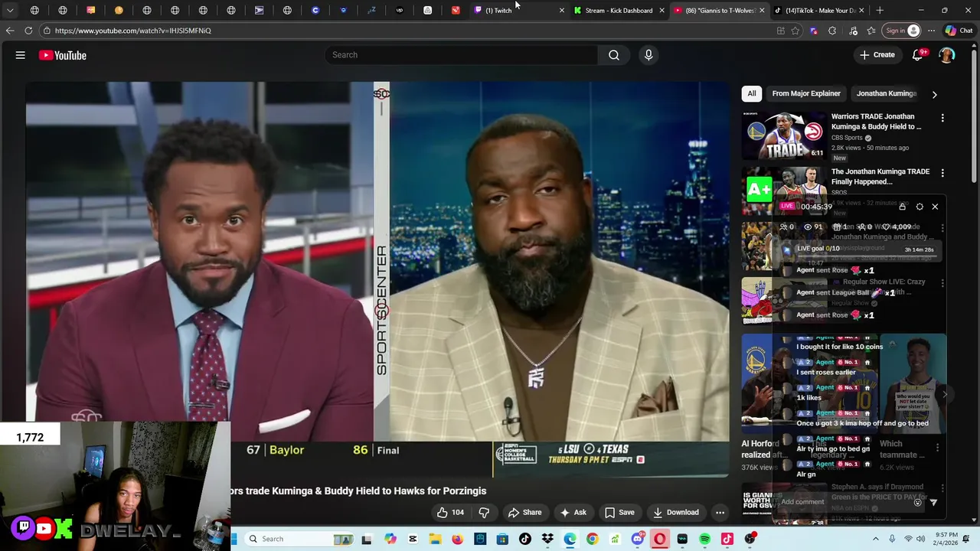Open the YouTube guide hamburger menu
Image resolution: width=980 pixels, height=551 pixels.
(21, 55)
